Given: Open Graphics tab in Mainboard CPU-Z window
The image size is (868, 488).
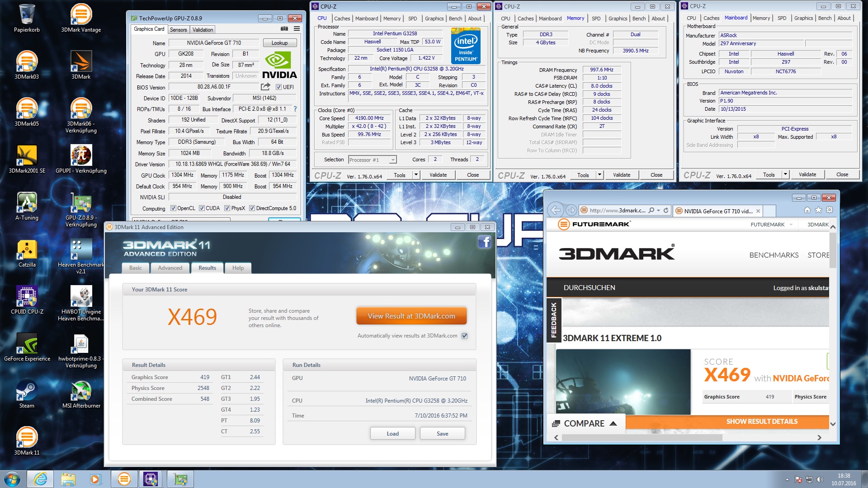Looking at the screenshot, I should pyautogui.click(x=803, y=18).
